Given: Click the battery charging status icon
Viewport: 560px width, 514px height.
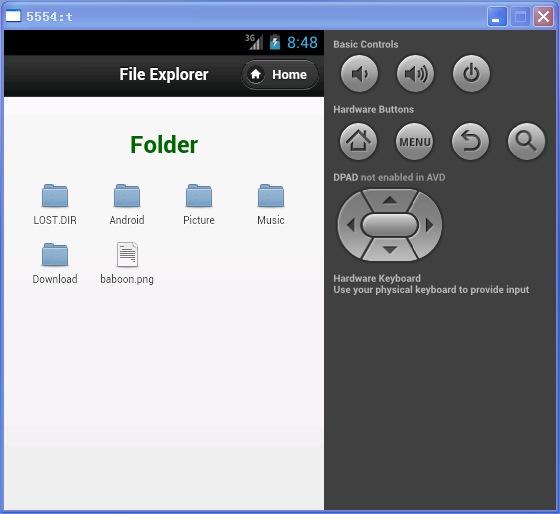Looking at the screenshot, I should tap(275, 42).
